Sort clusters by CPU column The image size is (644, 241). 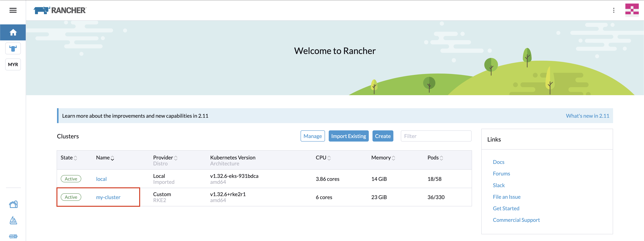click(323, 158)
